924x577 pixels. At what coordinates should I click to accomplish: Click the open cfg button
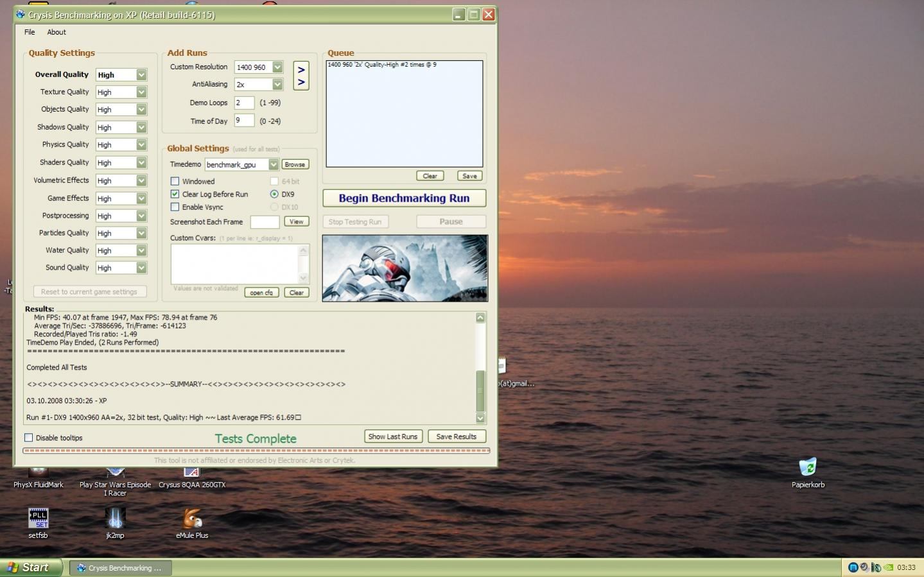[261, 293]
